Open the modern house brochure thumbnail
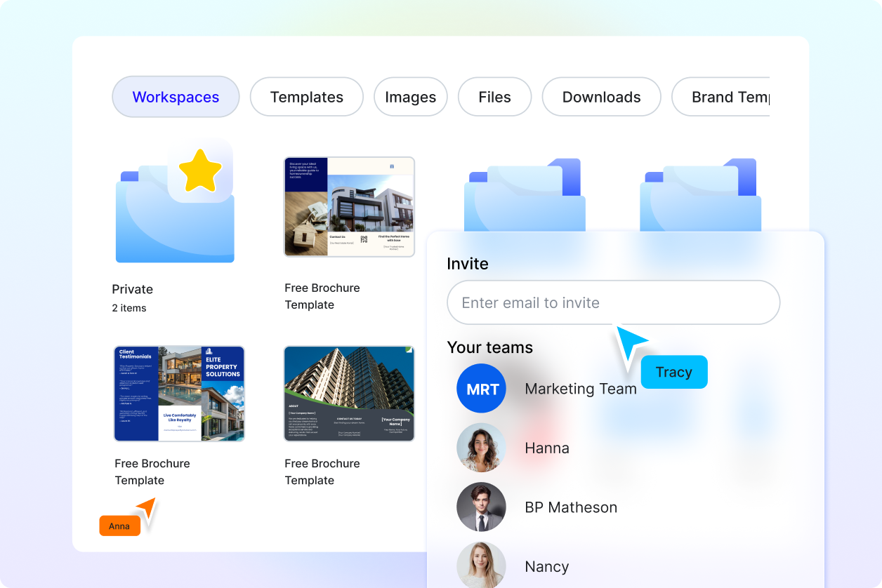This screenshot has width=882, height=588. 349,207
